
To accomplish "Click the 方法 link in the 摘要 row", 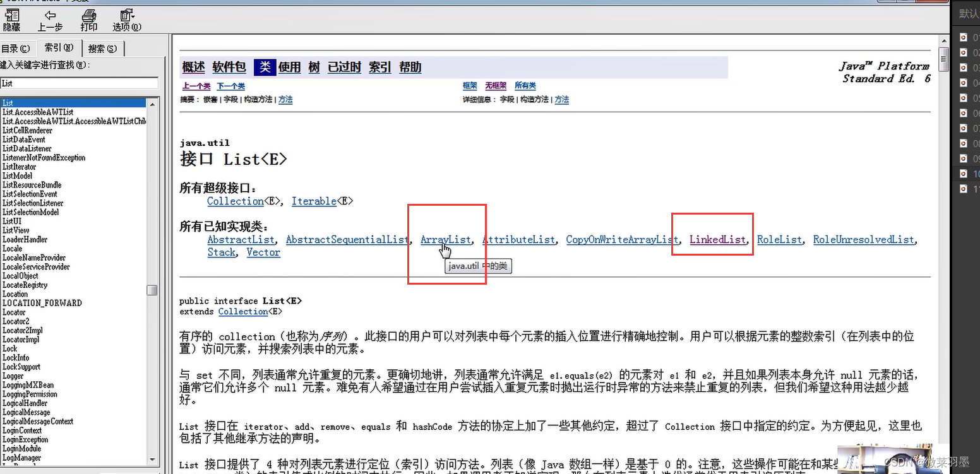I will pyautogui.click(x=285, y=100).
